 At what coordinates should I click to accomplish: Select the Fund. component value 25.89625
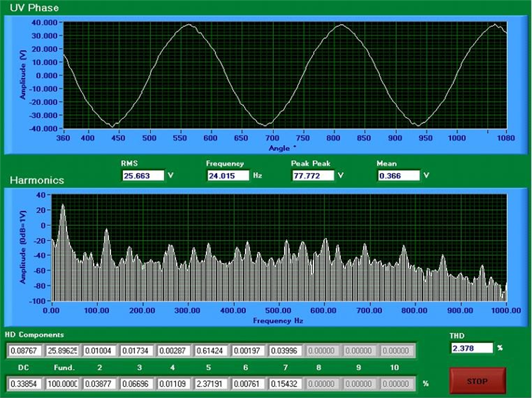(61, 350)
